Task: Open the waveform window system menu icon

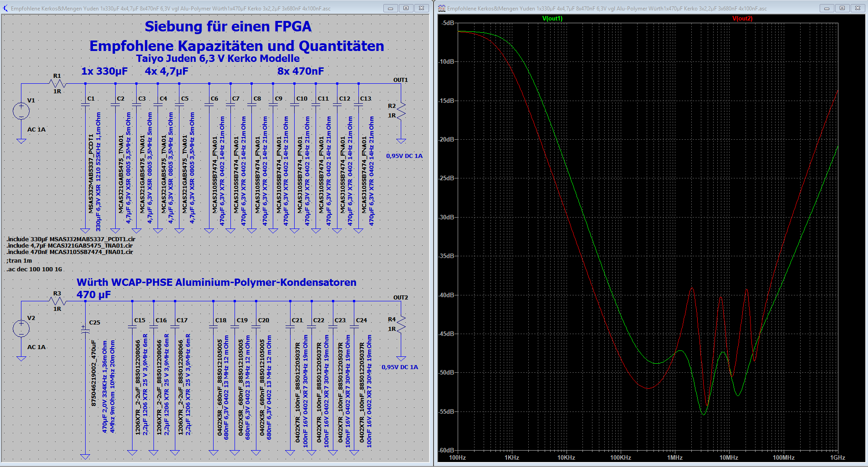Action: [x=442, y=8]
